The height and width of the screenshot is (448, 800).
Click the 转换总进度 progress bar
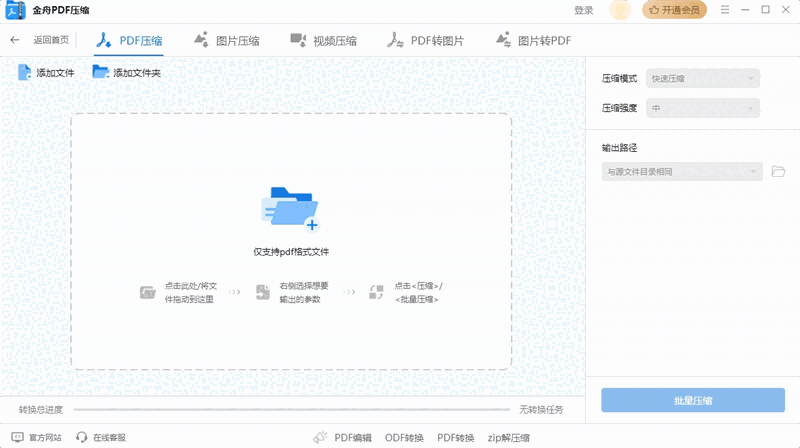coord(291,409)
